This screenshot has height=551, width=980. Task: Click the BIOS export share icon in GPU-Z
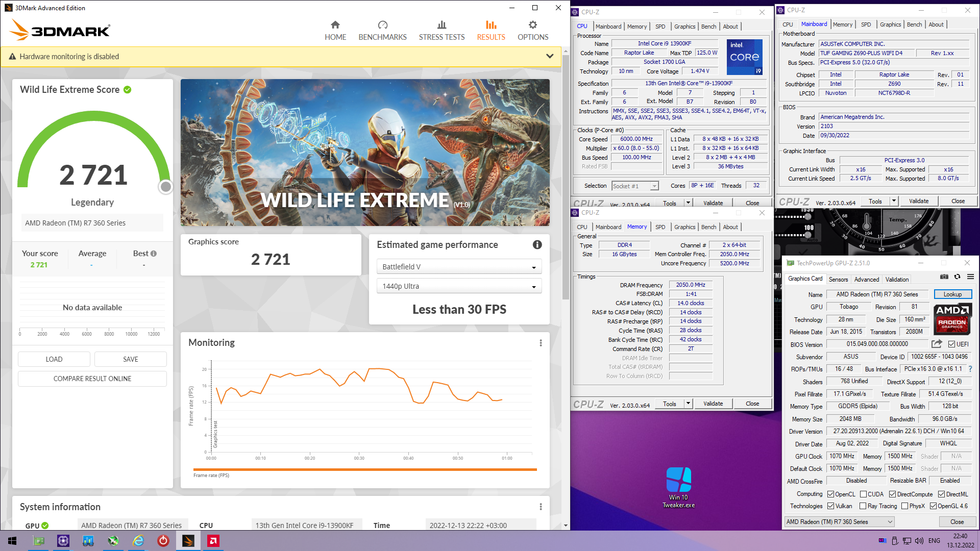[937, 344]
